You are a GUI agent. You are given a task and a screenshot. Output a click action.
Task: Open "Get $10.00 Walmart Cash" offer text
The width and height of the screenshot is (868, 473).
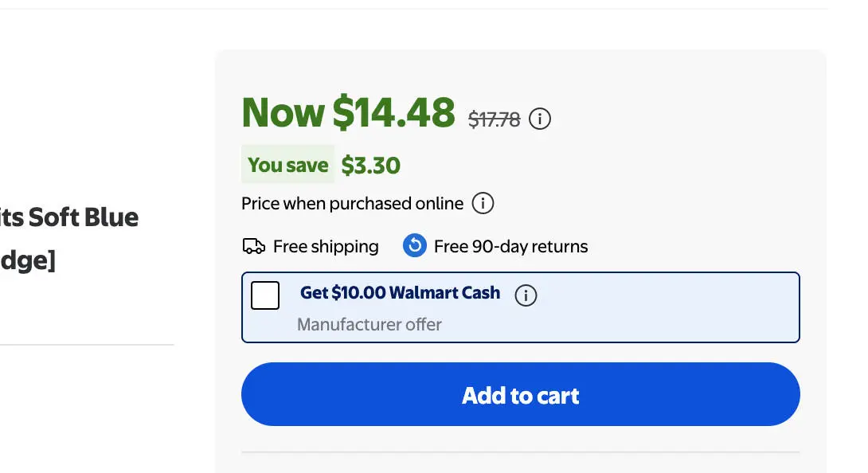[x=400, y=293]
